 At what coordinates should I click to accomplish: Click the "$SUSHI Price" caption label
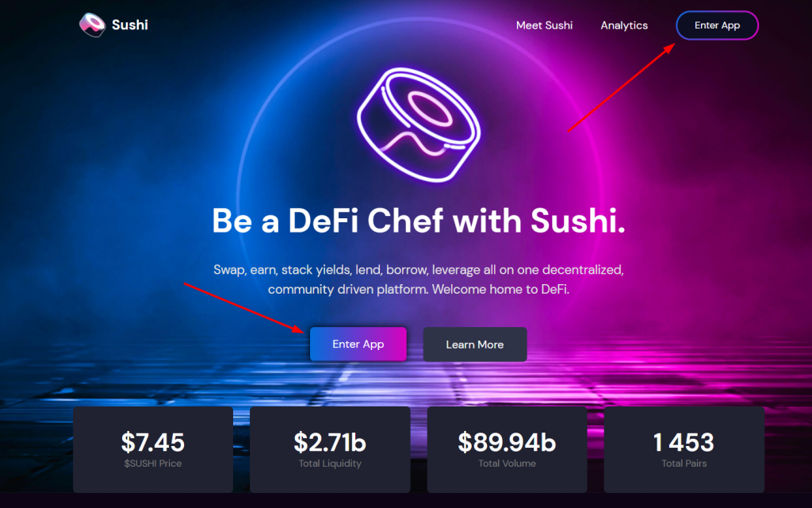(x=153, y=464)
